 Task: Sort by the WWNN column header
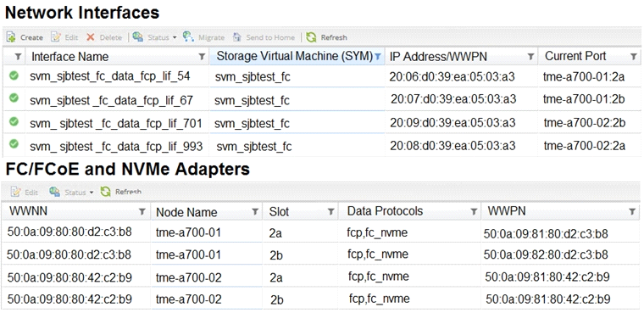28,211
